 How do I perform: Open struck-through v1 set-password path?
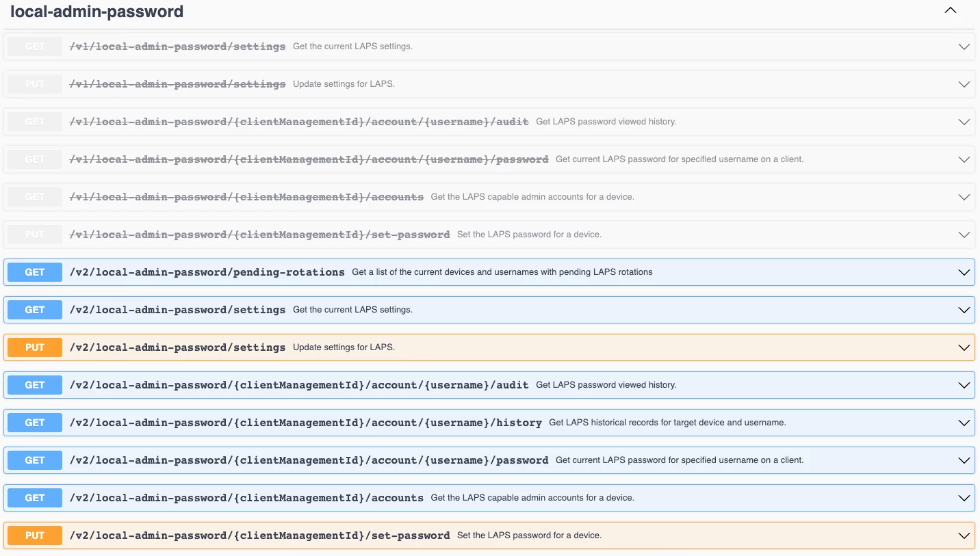260,235
